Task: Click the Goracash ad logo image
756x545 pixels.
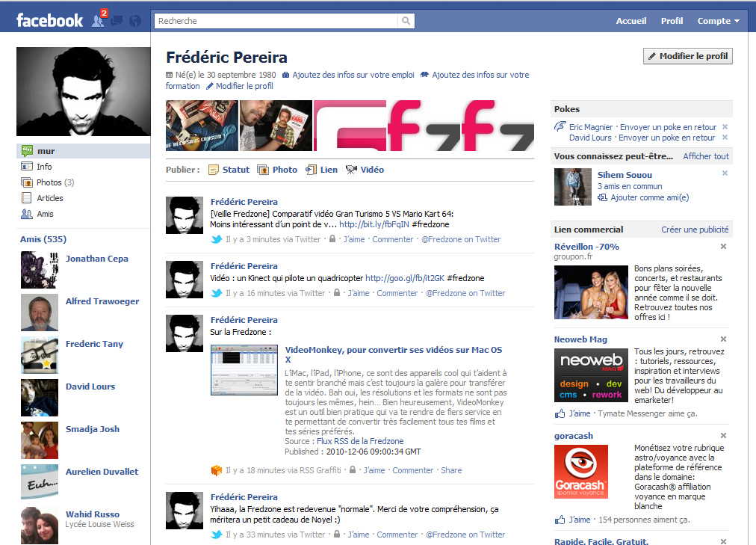Action: pyautogui.click(x=581, y=471)
